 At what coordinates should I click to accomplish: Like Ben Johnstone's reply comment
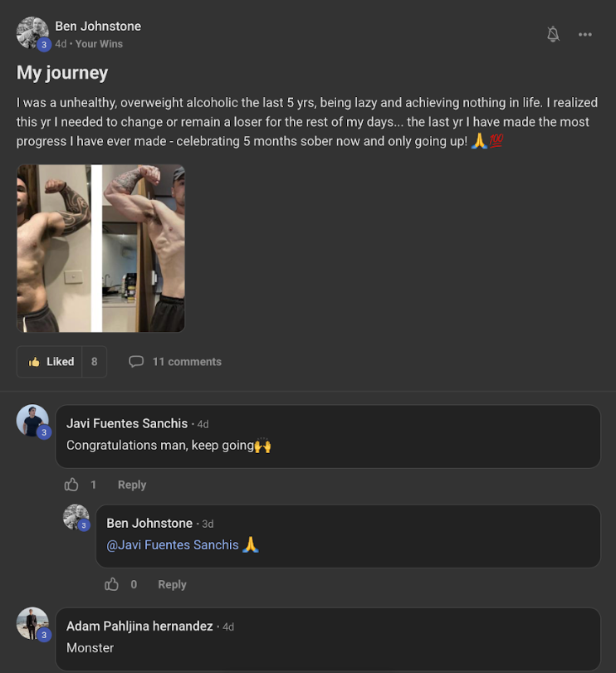coord(112,584)
